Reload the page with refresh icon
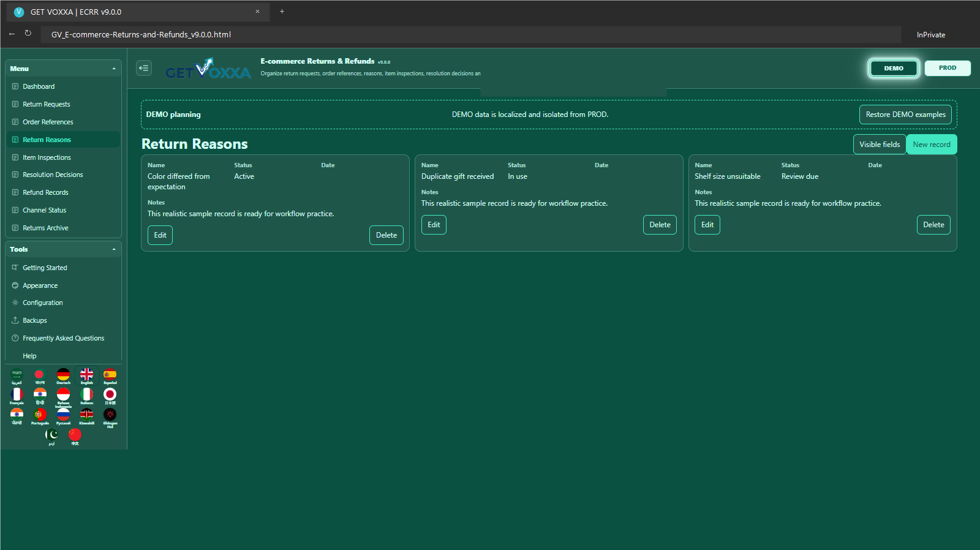Screen dimensions: 980x550 point(28,34)
